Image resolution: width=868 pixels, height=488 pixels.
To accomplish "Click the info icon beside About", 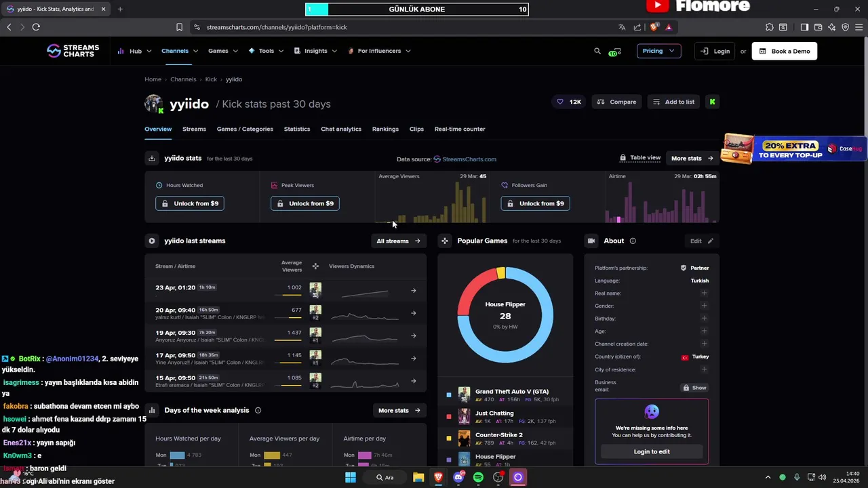I will point(633,241).
